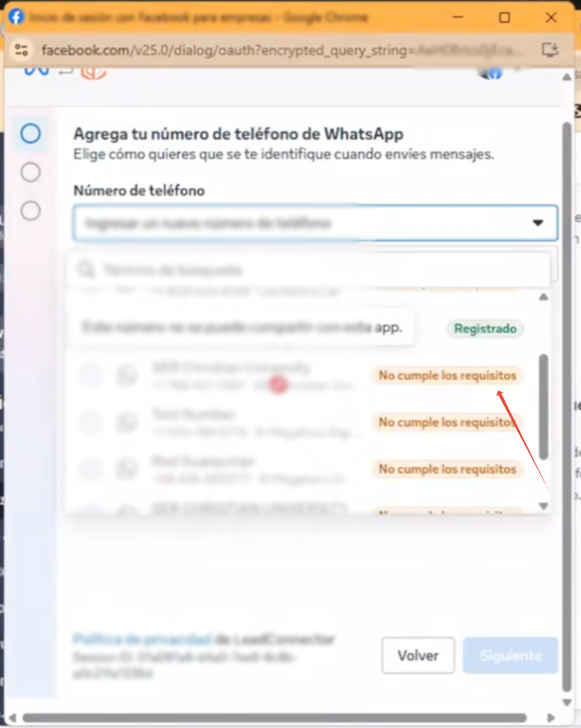Click list's down scroll arrow
Viewport: 581px width, 728px height.
pos(544,506)
